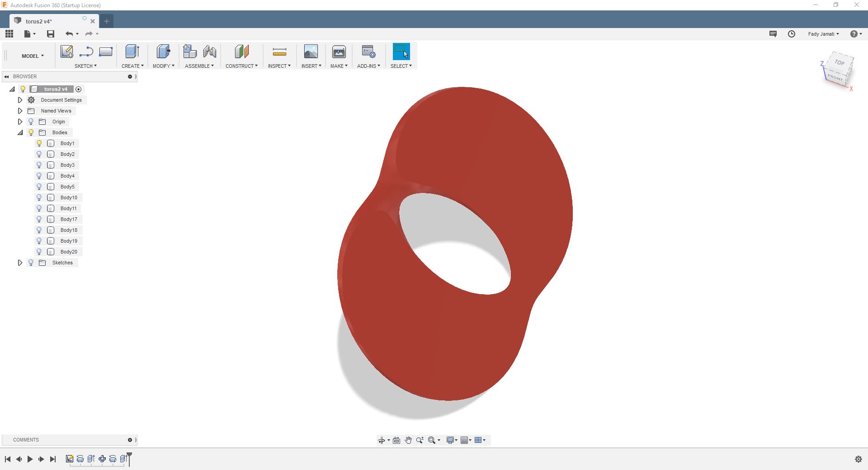Collapse the BROWSER panel with the arrows
Image resolution: width=868 pixels, height=470 pixels.
point(6,76)
